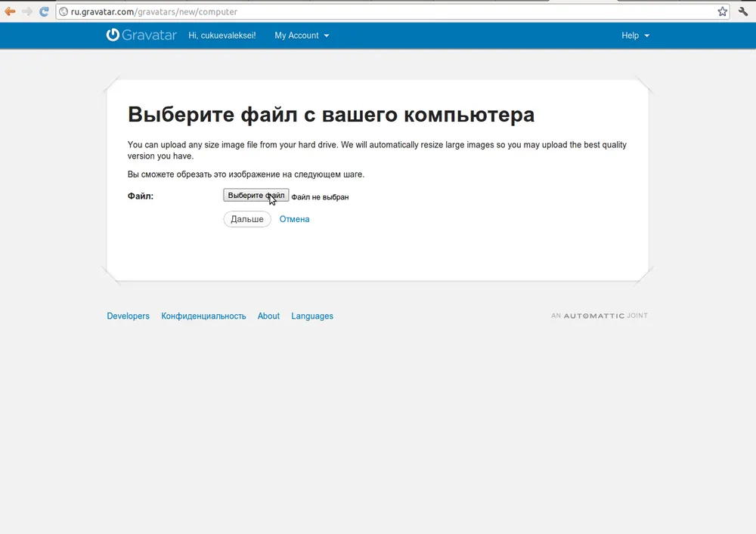Click the 'Отмена' cancel link
The height and width of the screenshot is (534, 756).
[x=294, y=219]
